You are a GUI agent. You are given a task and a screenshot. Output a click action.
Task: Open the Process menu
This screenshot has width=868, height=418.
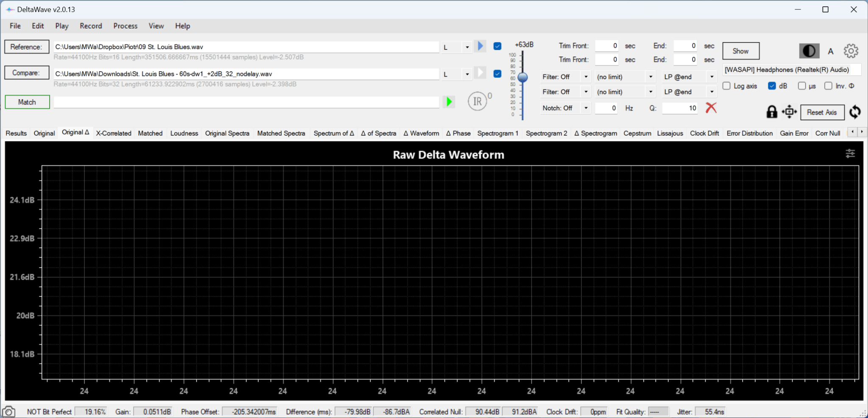[125, 26]
